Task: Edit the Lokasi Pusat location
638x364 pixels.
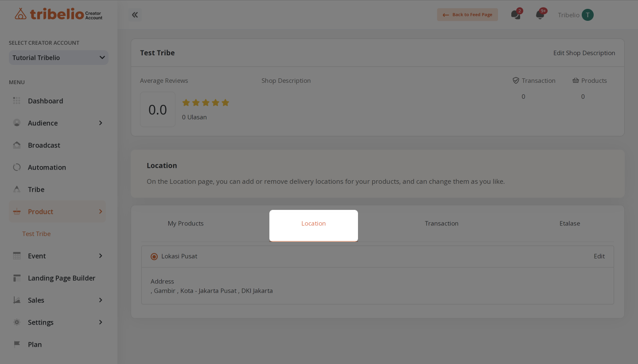Action: [599, 256]
